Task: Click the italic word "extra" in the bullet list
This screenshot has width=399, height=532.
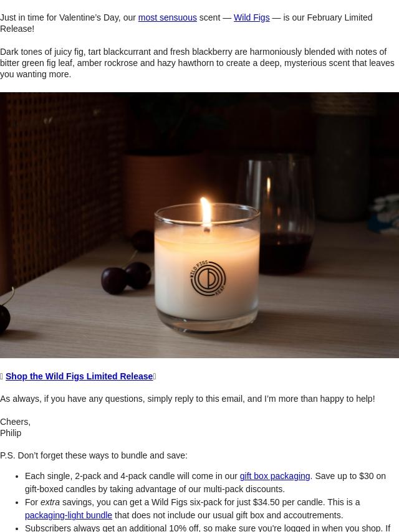Action: point(50,502)
